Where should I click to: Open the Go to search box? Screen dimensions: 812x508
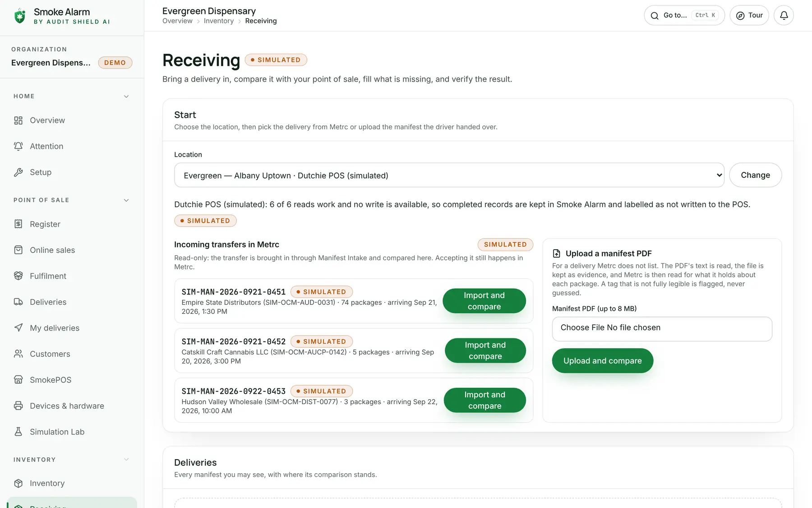point(684,15)
